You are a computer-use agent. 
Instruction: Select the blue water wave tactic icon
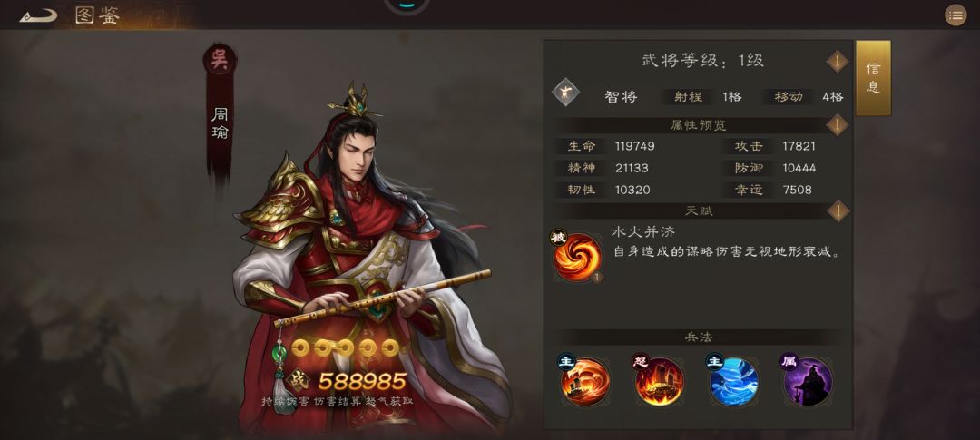(733, 381)
